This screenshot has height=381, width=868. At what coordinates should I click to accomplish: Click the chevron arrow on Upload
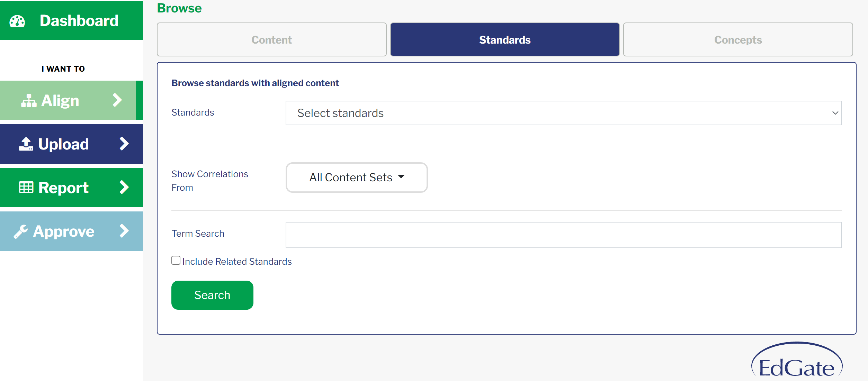coord(124,144)
